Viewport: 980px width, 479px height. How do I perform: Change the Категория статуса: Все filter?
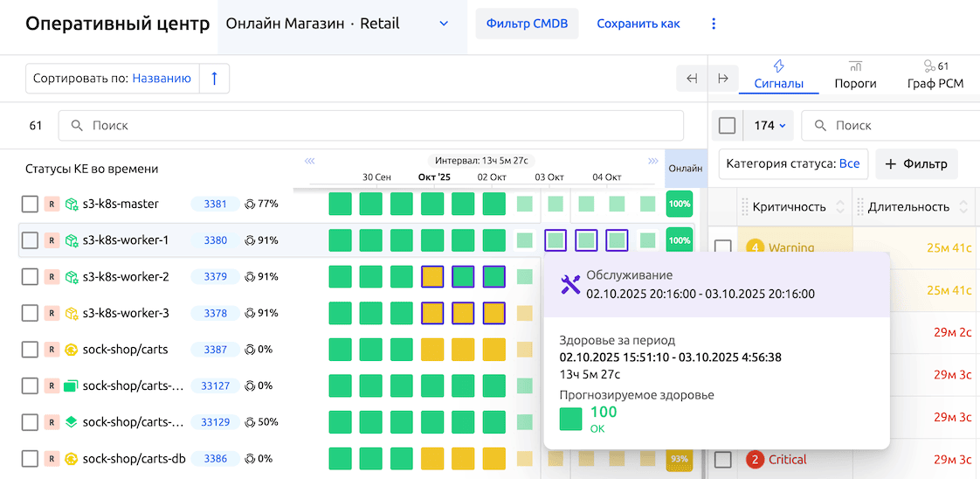pyautogui.click(x=792, y=163)
